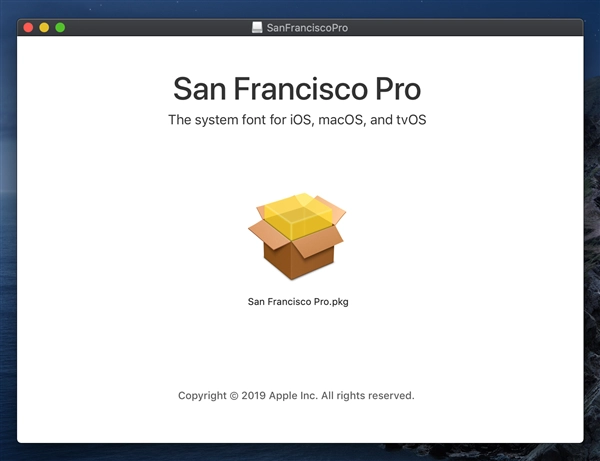Image resolution: width=600 pixels, height=461 pixels.
Task: Click the San Francisco Pro heading
Action: (297, 89)
